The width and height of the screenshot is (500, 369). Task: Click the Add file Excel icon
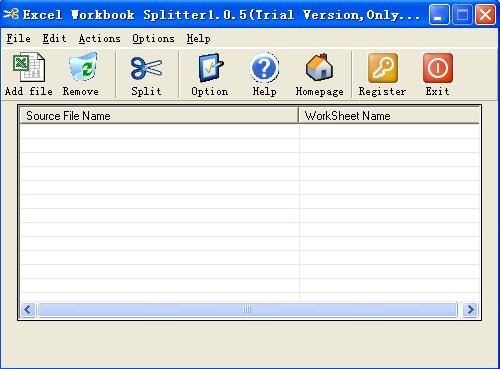29,67
